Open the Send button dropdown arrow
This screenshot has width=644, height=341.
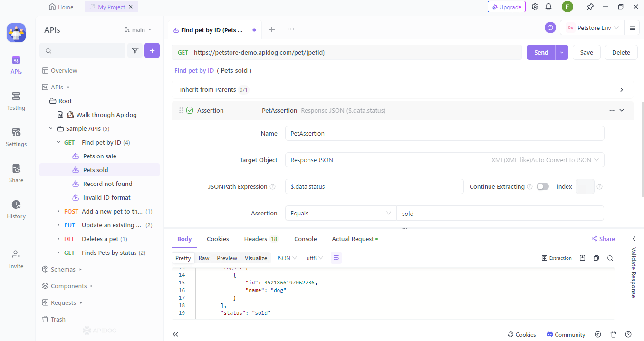tap(562, 52)
